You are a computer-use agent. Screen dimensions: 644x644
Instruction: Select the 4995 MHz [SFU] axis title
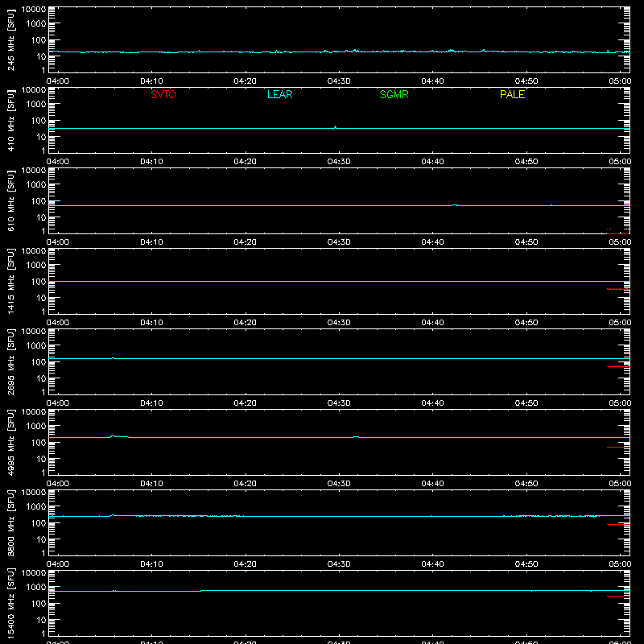pyautogui.click(x=10, y=442)
